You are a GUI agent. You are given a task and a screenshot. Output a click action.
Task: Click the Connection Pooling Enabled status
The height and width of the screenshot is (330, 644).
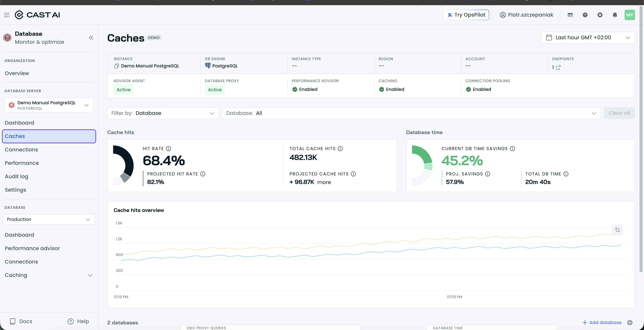pos(478,89)
